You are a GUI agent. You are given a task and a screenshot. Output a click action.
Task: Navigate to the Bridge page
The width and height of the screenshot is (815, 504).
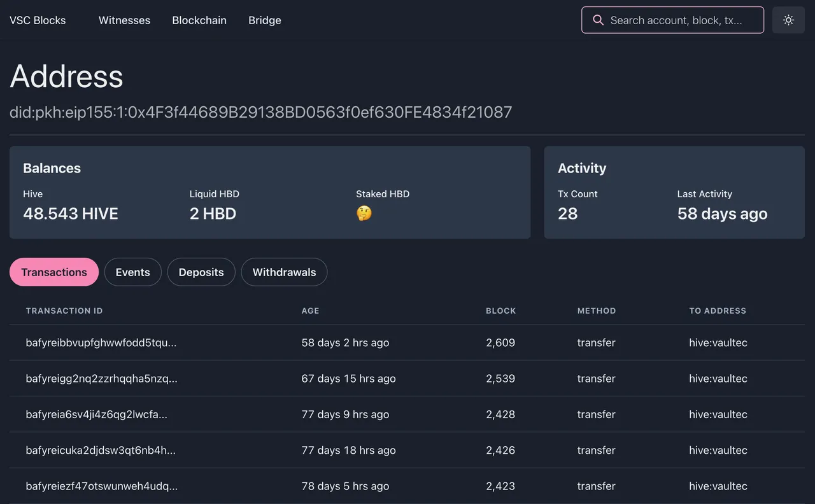tap(265, 20)
